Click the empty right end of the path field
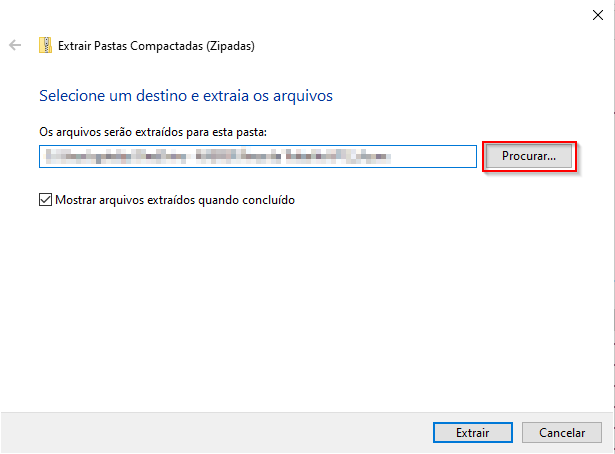The width and height of the screenshot is (615, 454). click(433, 156)
